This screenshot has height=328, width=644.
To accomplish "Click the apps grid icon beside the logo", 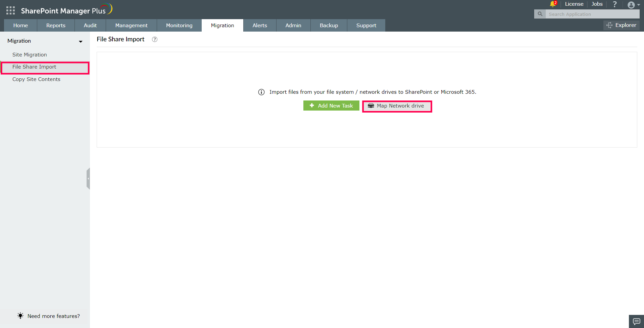I will [10, 10].
